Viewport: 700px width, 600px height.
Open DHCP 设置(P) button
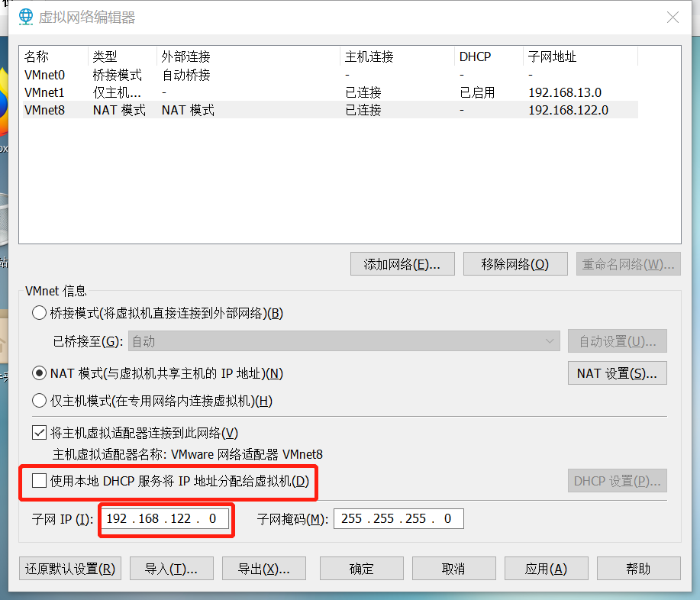click(618, 481)
